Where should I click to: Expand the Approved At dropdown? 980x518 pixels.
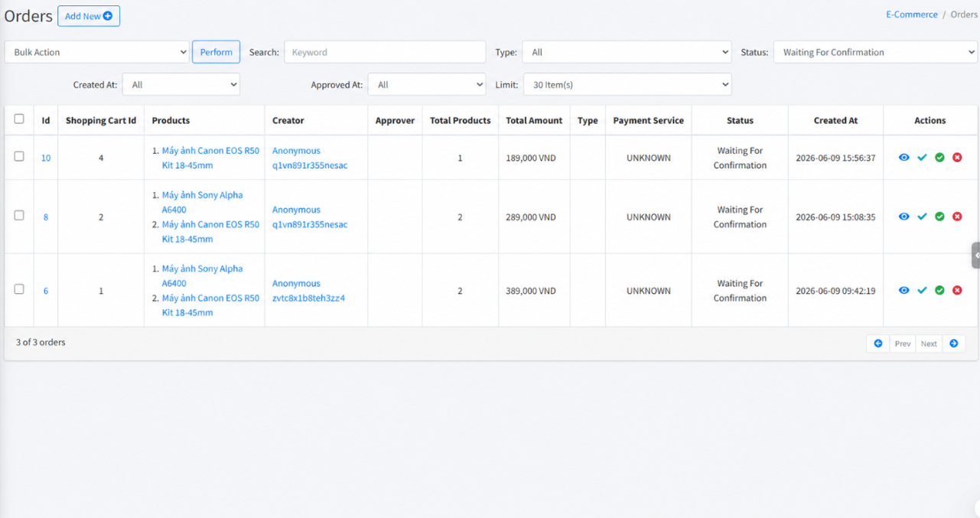[427, 84]
